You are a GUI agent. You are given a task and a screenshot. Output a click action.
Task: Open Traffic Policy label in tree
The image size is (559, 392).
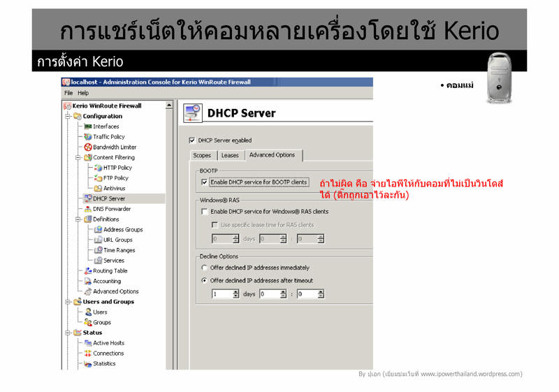click(109, 137)
